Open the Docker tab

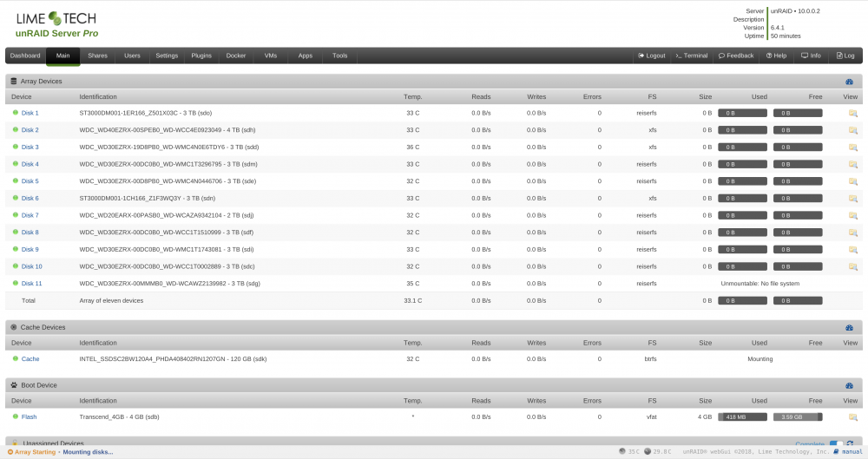[236, 56]
